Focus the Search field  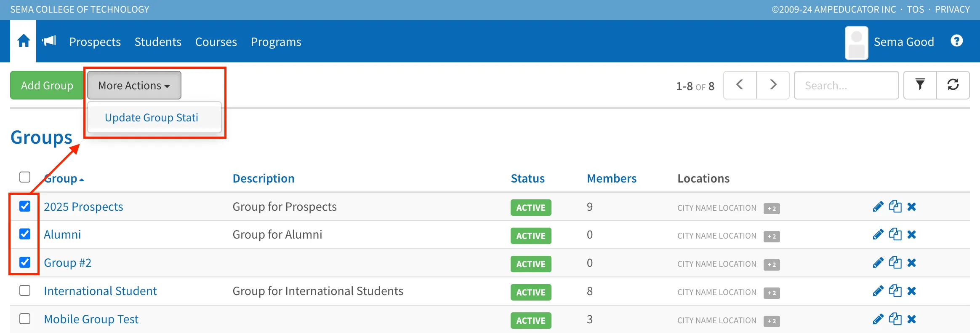(x=846, y=85)
